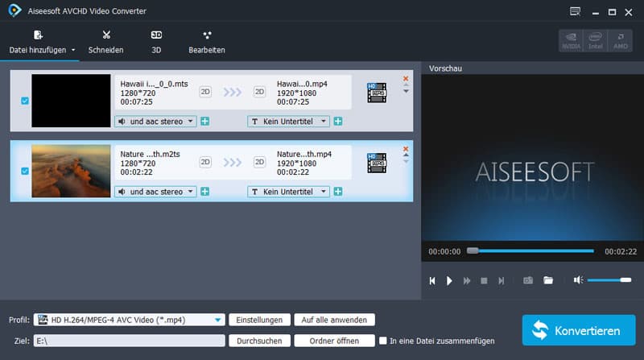Click the source 2D badge for Nature file
The height and width of the screenshot is (360, 644).
(205, 162)
